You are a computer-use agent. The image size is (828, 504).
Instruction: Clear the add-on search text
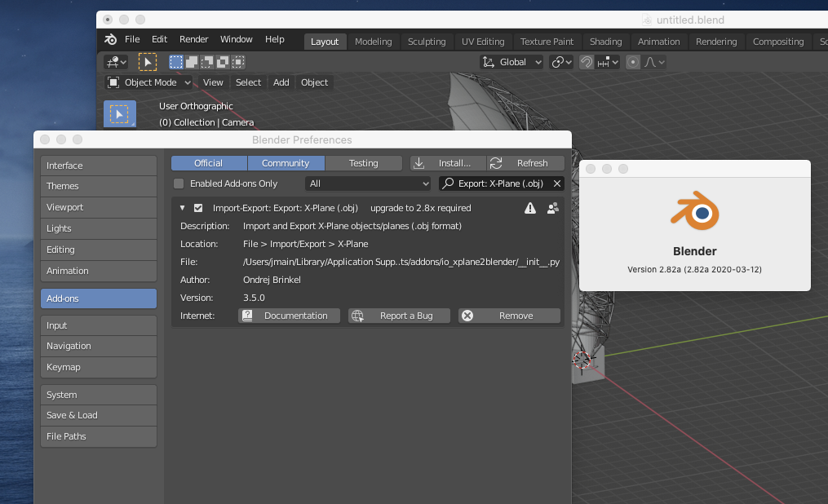tap(557, 183)
